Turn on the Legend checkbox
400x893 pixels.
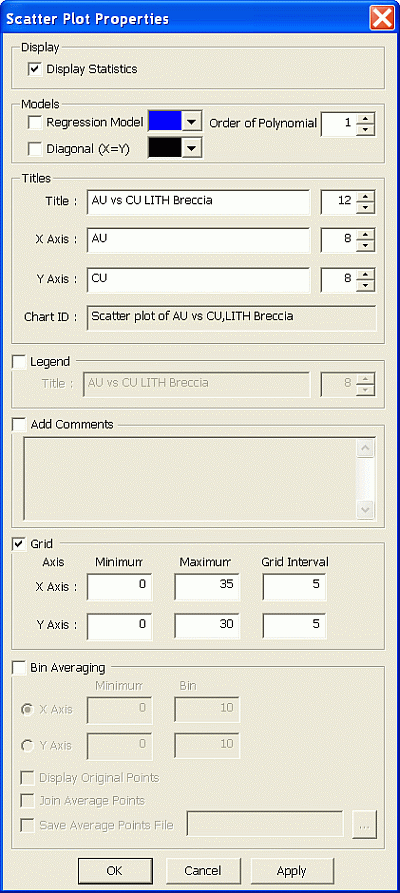[19, 362]
